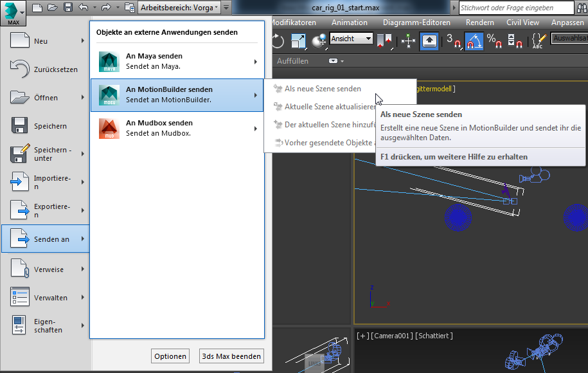Click the Select and Manipulate icon
The height and width of the screenshot is (373, 588).
408,41
